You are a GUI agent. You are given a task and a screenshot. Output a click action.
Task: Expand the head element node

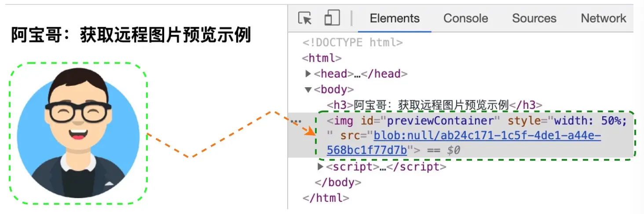tap(308, 74)
